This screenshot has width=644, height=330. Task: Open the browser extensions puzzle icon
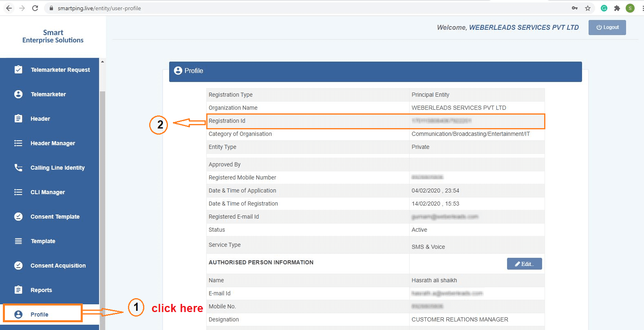(x=617, y=8)
